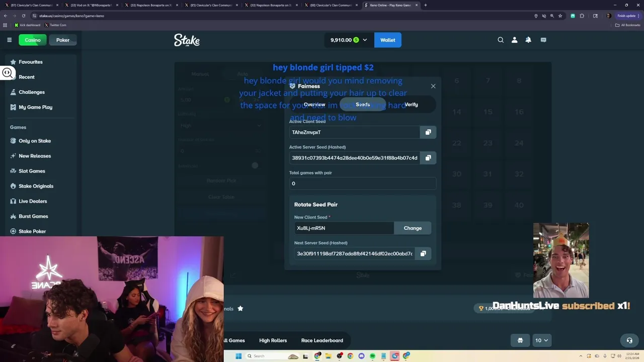Open the Race Leaderboard tab

click(322, 340)
